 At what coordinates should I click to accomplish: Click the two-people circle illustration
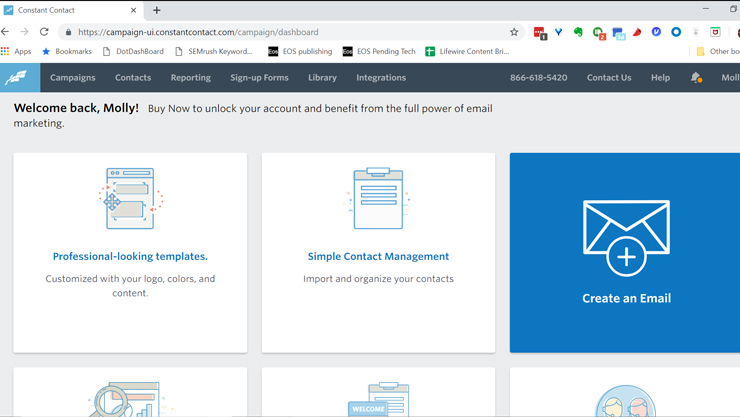625,401
